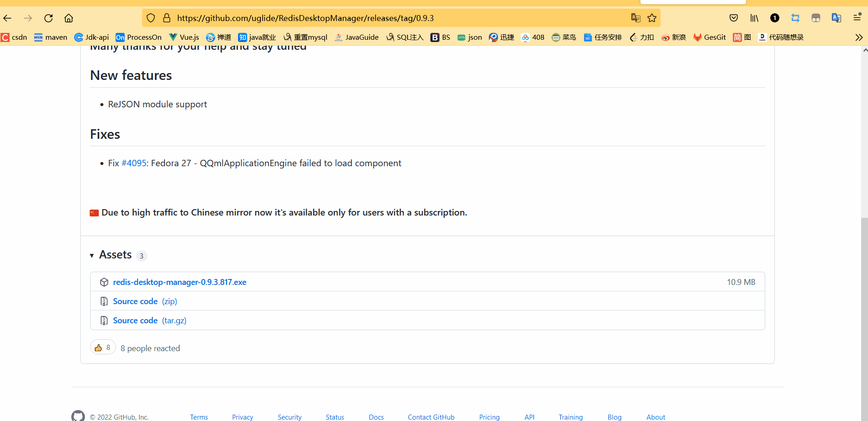The image size is (868, 421).
Task: Download Source code zip archive
Action: pyautogui.click(x=145, y=301)
